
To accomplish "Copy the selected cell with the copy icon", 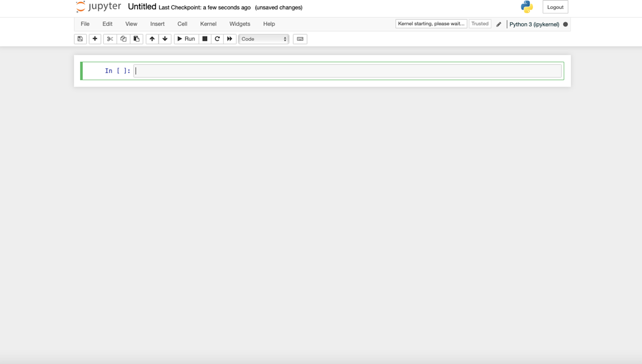I will coord(123,39).
